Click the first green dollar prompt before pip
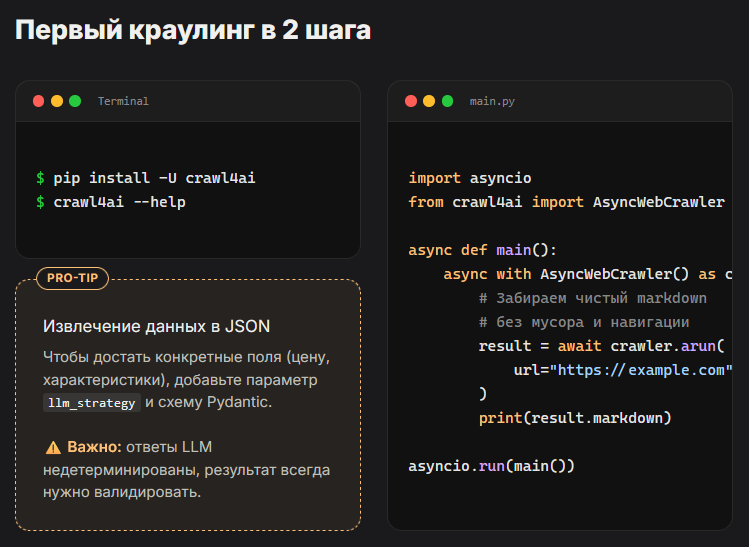The height and width of the screenshot is (547, 749). pyautogui.click(x=41, y=178)
